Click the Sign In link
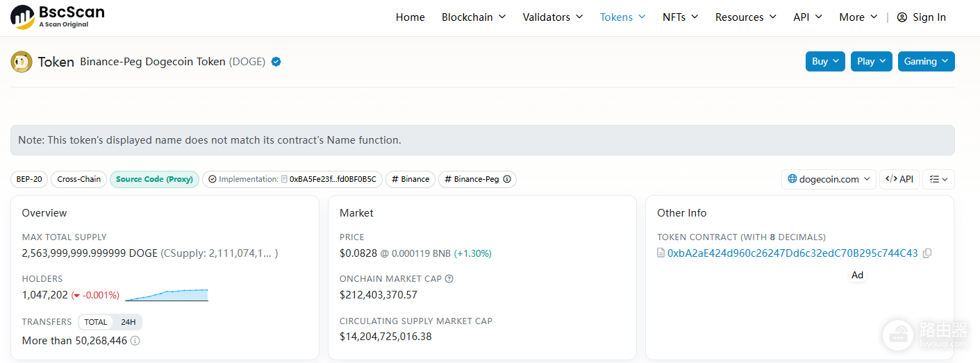Image resolution: width=980 pixels, height=363 pixels. coord(929,17)
